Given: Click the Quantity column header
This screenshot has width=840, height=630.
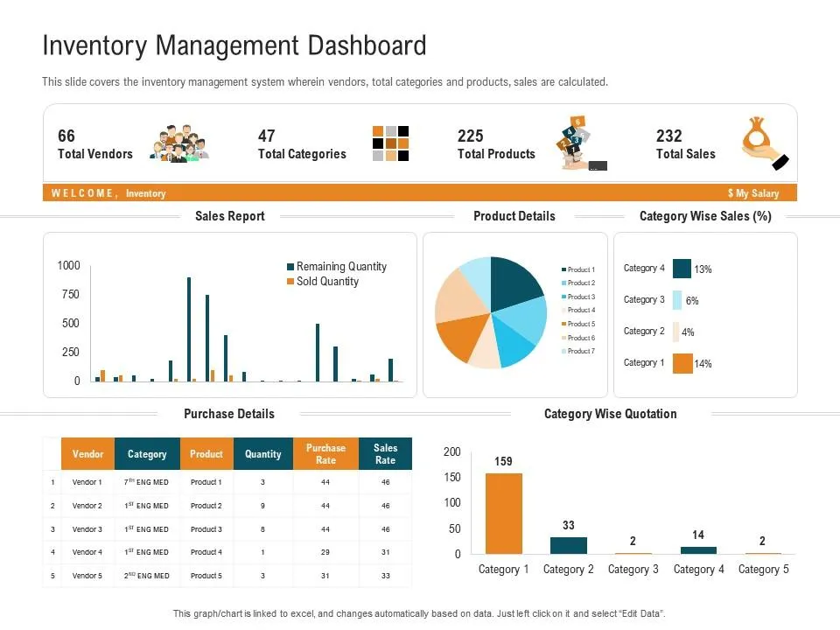Looking at the screenshot, I should point(263,454).
